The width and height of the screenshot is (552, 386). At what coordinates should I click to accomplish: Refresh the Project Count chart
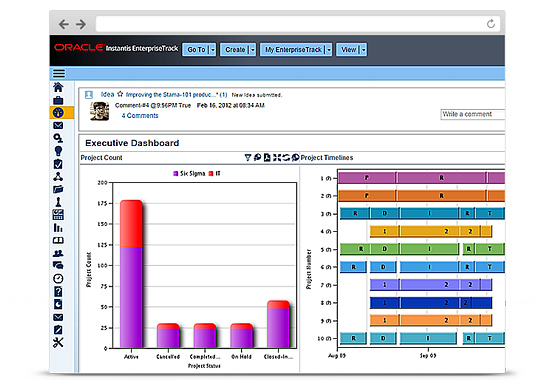(286, 157)
